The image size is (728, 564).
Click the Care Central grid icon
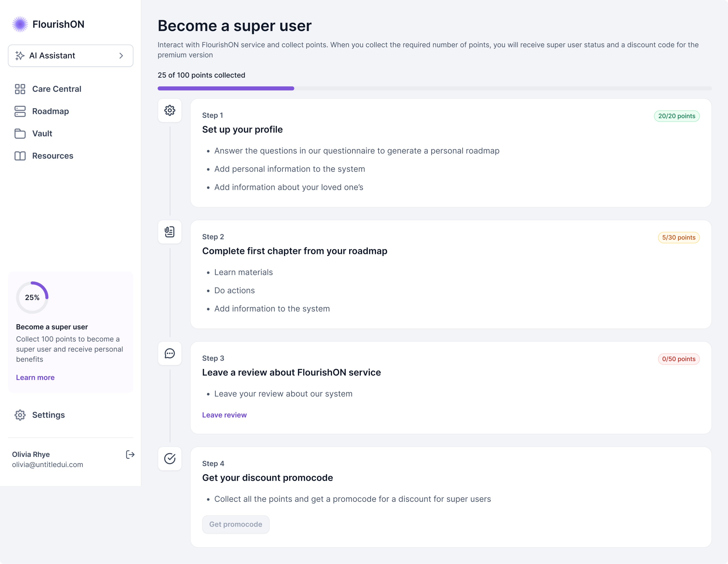click(x=20, y=89)
